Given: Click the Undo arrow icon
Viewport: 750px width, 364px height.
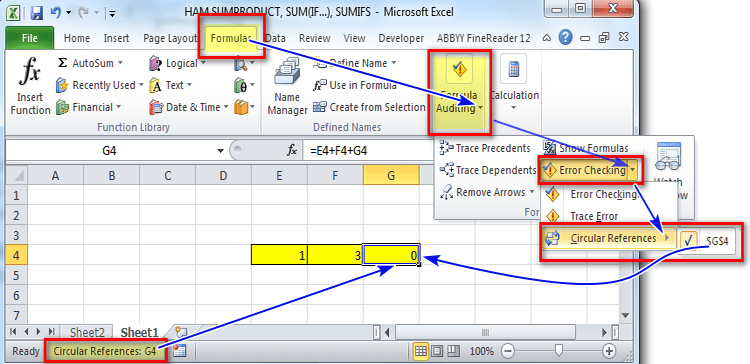Looking at the screenshot, I should pos(55,12).
